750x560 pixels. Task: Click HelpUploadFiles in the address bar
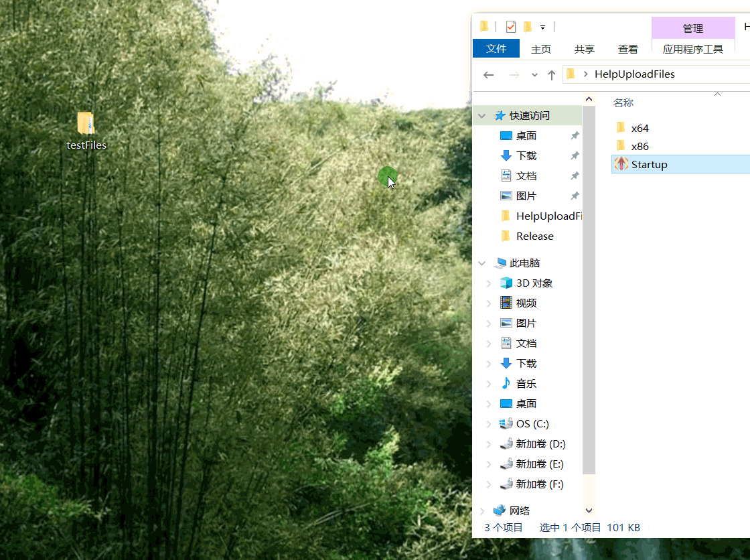coord(635,74)
